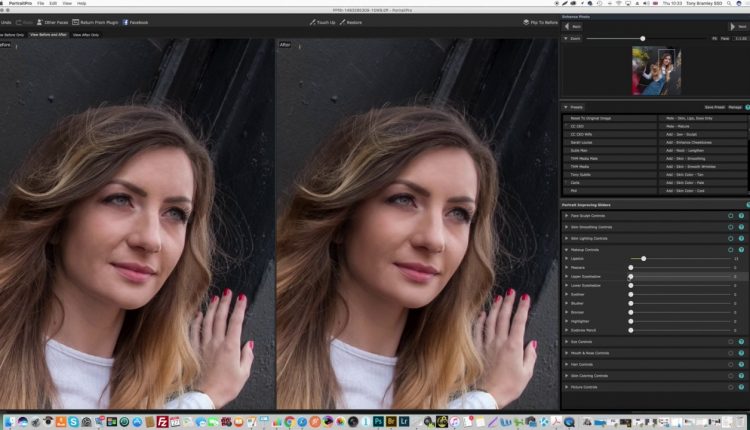The width and height of the screenshot is (750, 430).
Task: Open iTunes from the Dock
Action: [454, 421]
